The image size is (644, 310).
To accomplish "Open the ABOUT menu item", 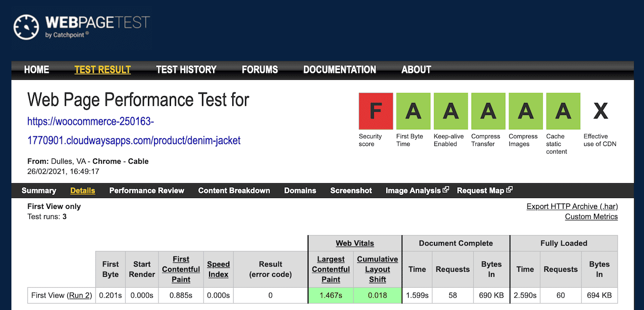I will coord(416,70).
